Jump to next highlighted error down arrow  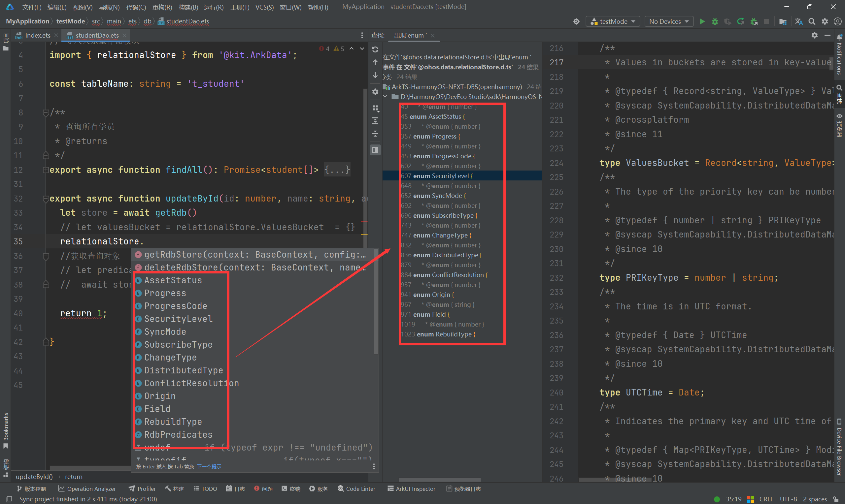point(362,49)
